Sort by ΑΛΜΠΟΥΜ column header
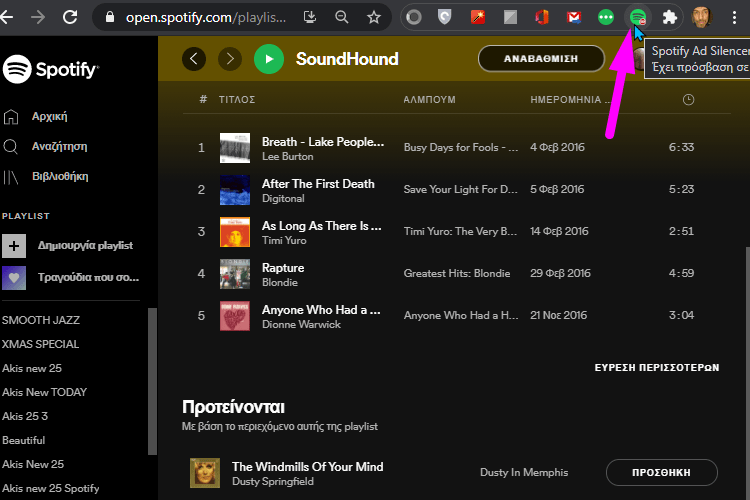The image size is (750, 500). pyautogui.click(x=430, y=100)
